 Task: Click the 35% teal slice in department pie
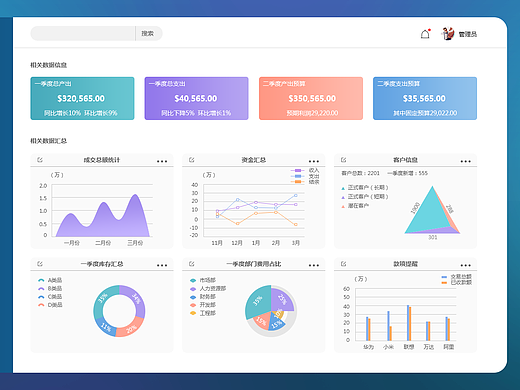pos(258,302)
